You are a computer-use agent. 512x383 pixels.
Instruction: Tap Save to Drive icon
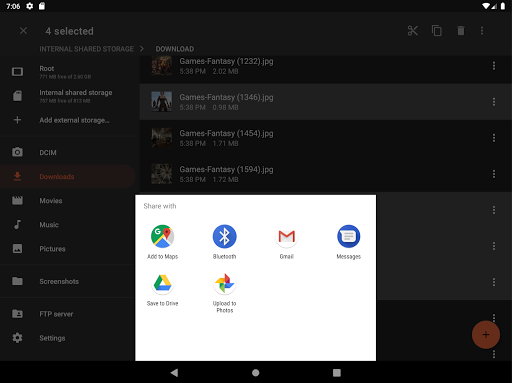[x=162, y=289]
